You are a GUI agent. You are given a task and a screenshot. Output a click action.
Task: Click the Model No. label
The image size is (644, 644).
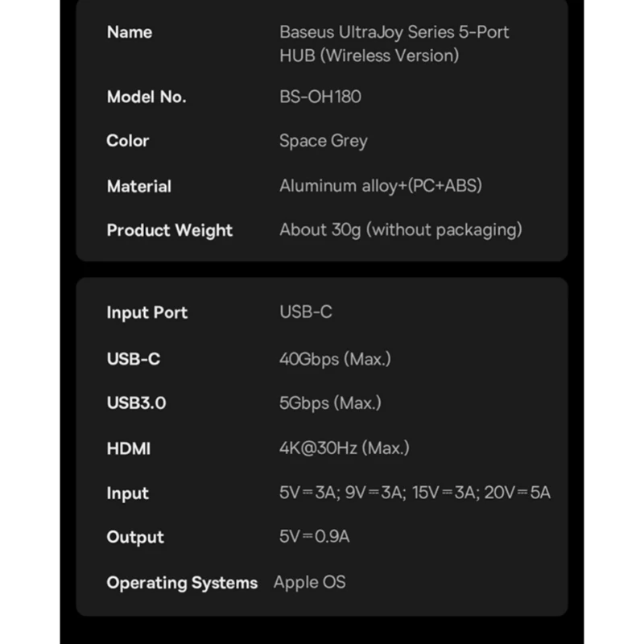click(x=146, y=97)
